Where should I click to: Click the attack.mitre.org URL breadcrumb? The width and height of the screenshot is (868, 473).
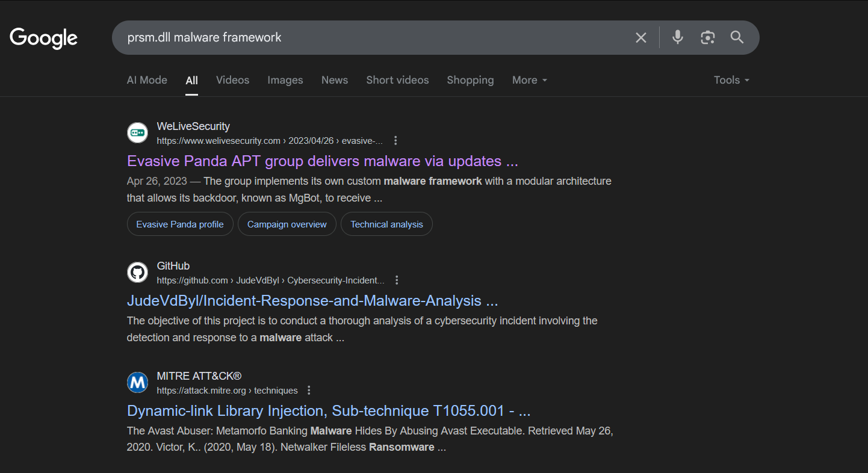coord(227,391)
